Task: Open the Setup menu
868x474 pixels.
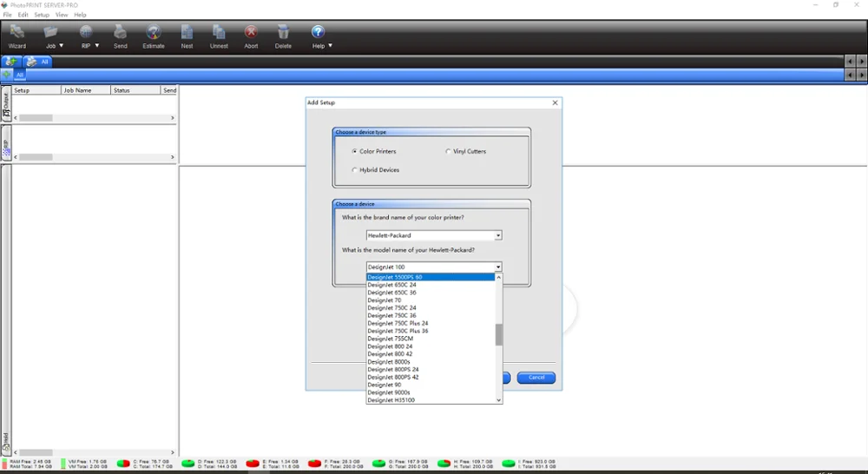Action: 42,15
